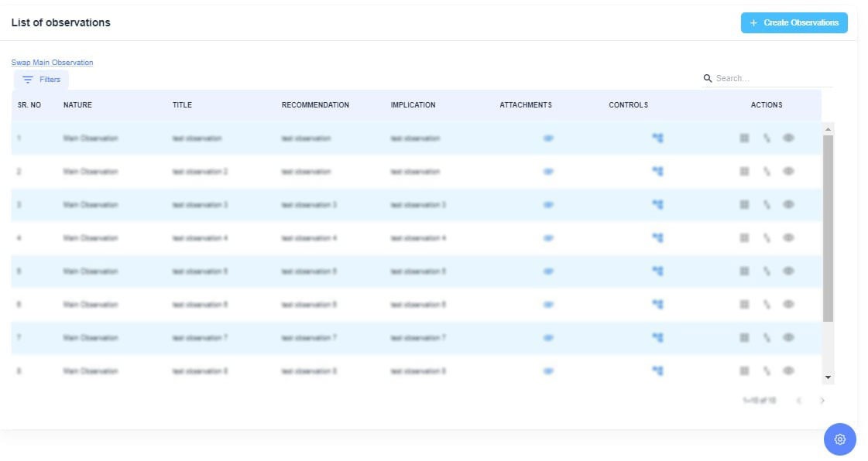Viewport: 868px width, 461px height.
Task: Open the Controls icon for observation 5
Action: 657,271
